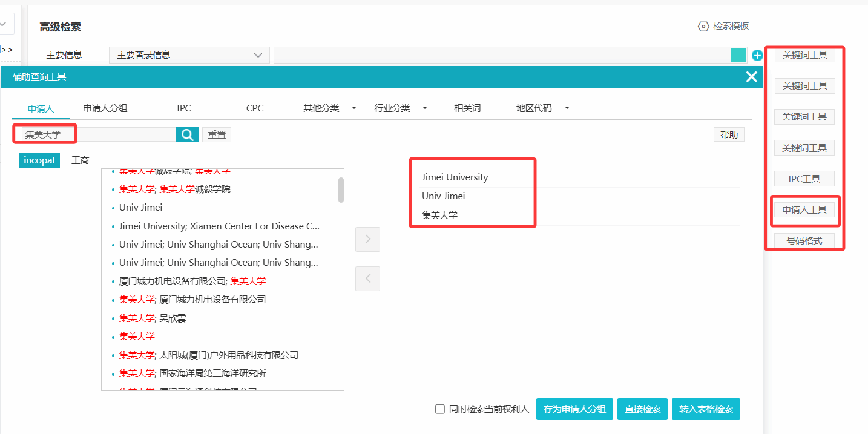Open the 相关词 tab
This screenshot has width=868, height=434.
467,108
